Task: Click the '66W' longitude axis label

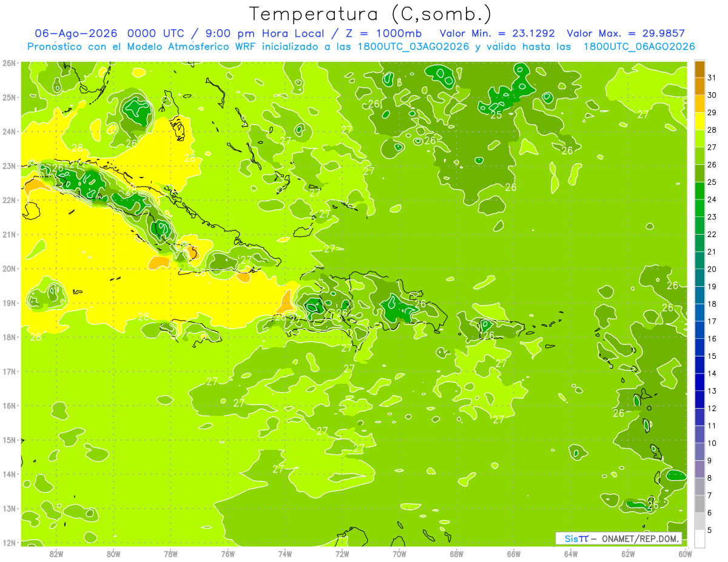Action: pos(514,554)
